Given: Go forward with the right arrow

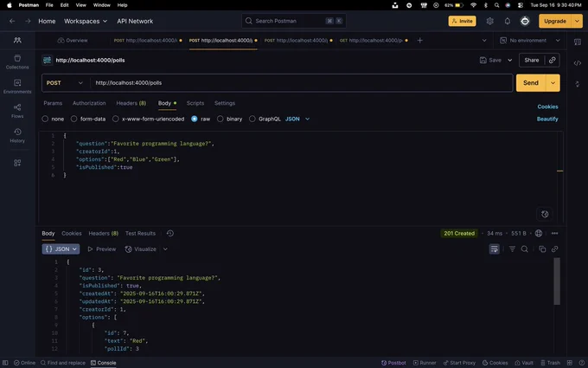Looking at the screenshot, I should click(28, 21).
